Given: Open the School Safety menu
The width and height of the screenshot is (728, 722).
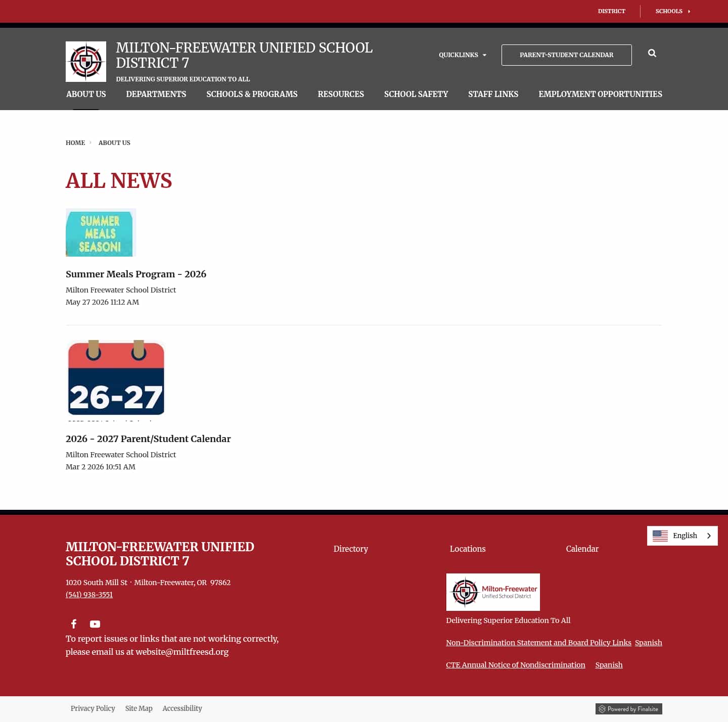Looking at the screenshot, I should click(416, 94).
